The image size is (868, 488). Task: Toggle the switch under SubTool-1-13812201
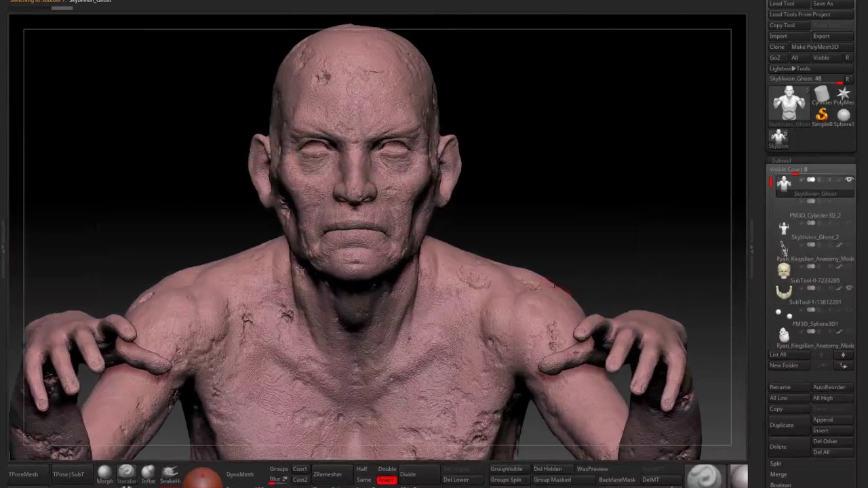pos(811,310)
